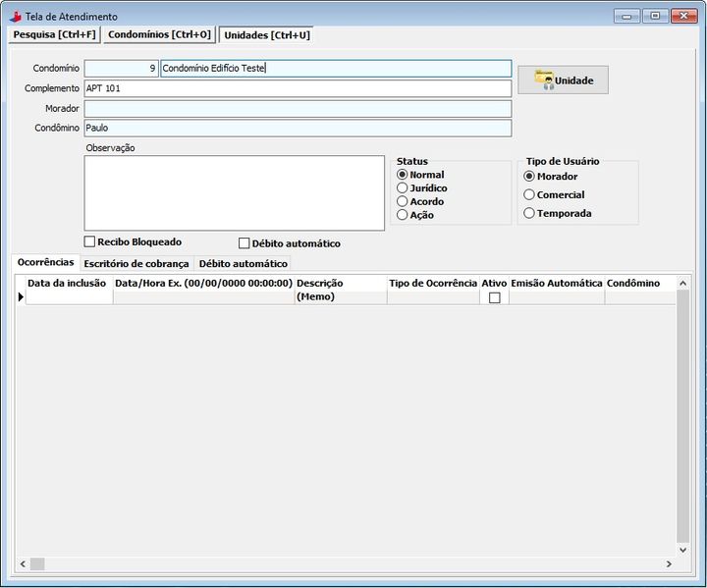The image size is (707, 588).
Task: Select Jurídico status option
Action: [403, 187]
